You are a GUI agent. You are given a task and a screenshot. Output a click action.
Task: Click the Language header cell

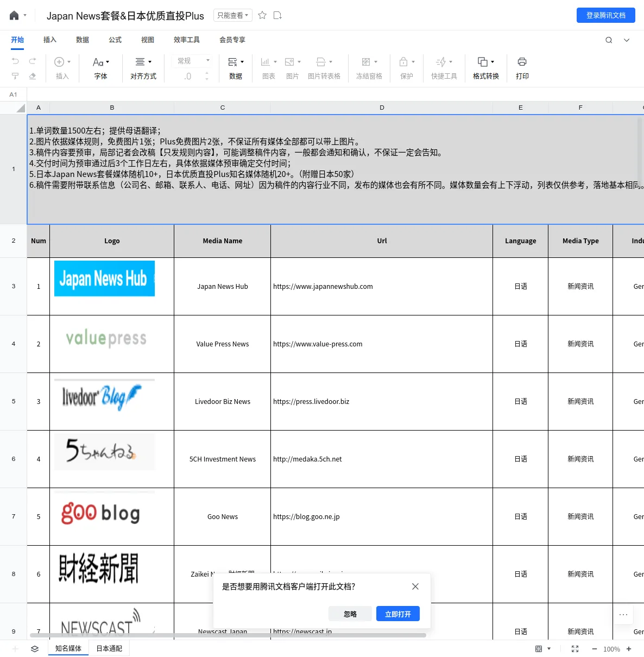520,241
